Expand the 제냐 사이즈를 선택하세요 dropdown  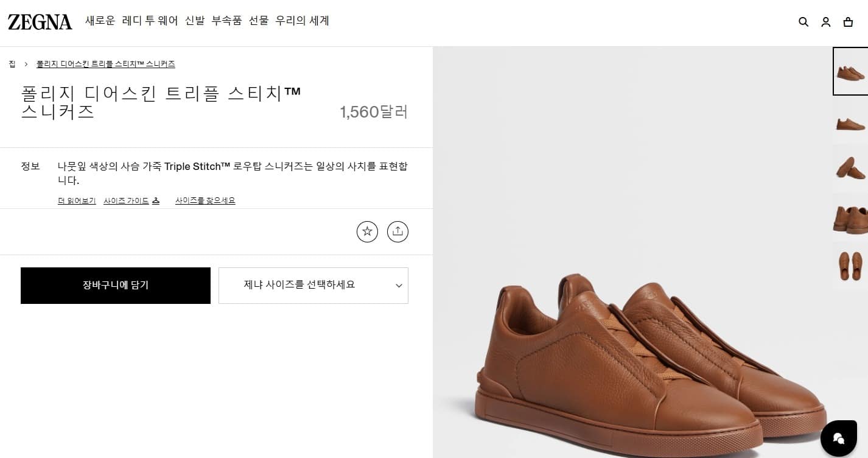(x=313, y=285)
